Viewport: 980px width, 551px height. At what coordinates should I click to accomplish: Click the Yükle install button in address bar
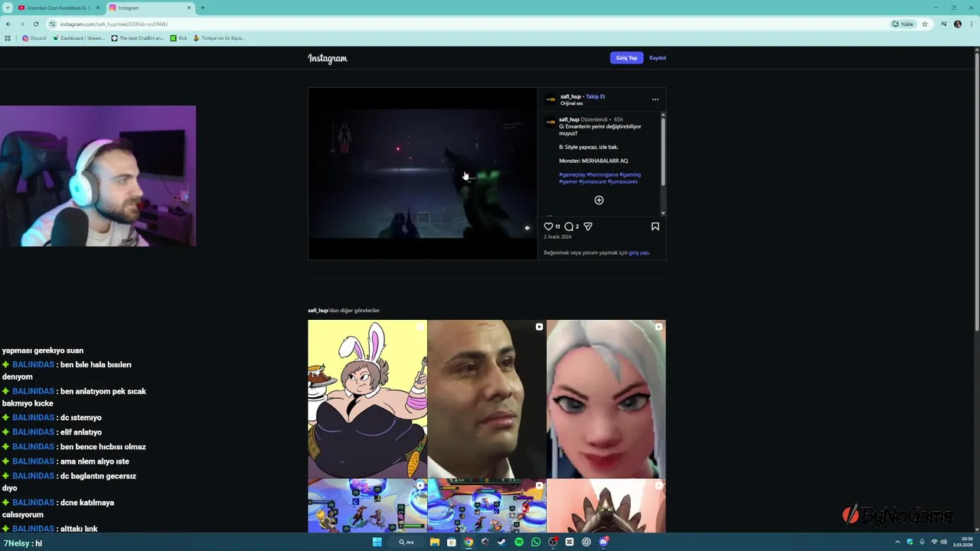click(903, 24)
